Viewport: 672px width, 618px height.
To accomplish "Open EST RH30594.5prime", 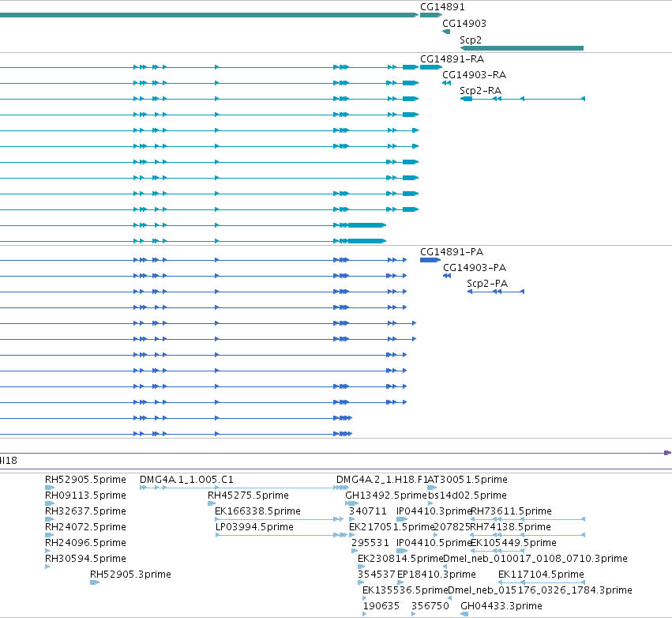I will (x=85, y=559).
